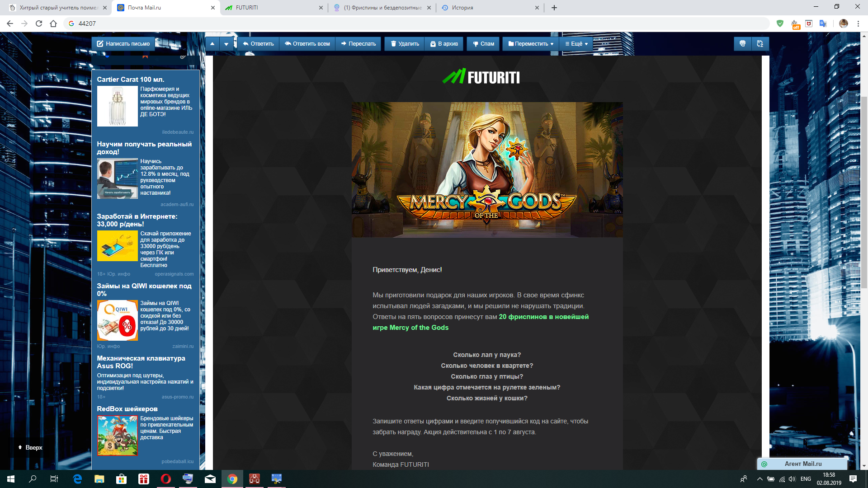This screenshot has width=868, height=488.
Task: Open Займы на QIWI кошелек ad
Action: [144, 290]
